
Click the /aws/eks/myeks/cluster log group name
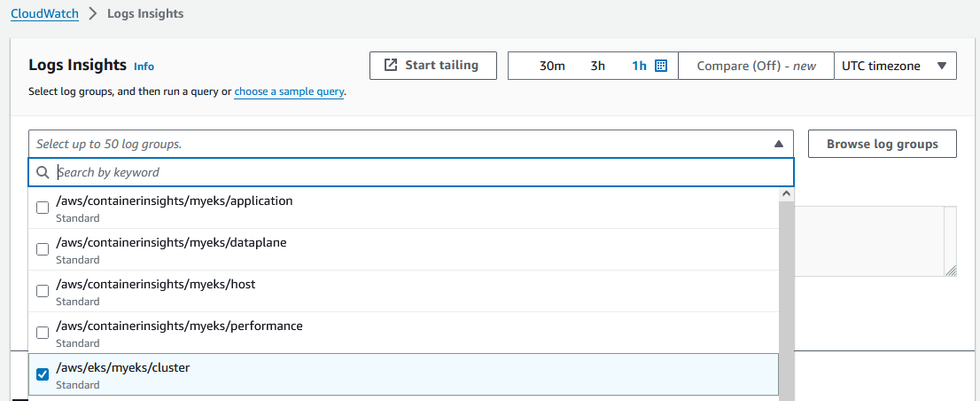[x=122, y=368]
